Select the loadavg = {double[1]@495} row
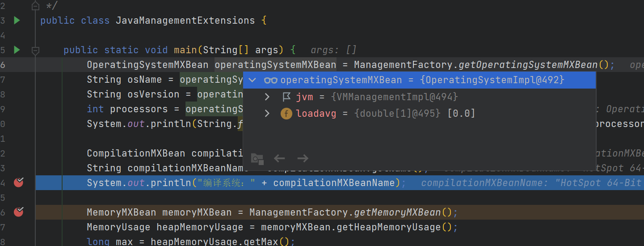This screenshot has height=246, width=644. tap(420, 114)
